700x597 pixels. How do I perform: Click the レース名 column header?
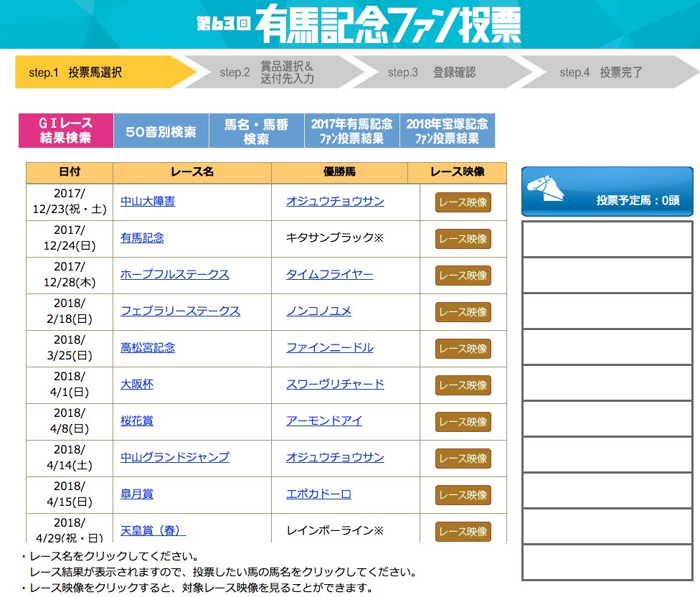pyautogui.click(x=192, y=172)
